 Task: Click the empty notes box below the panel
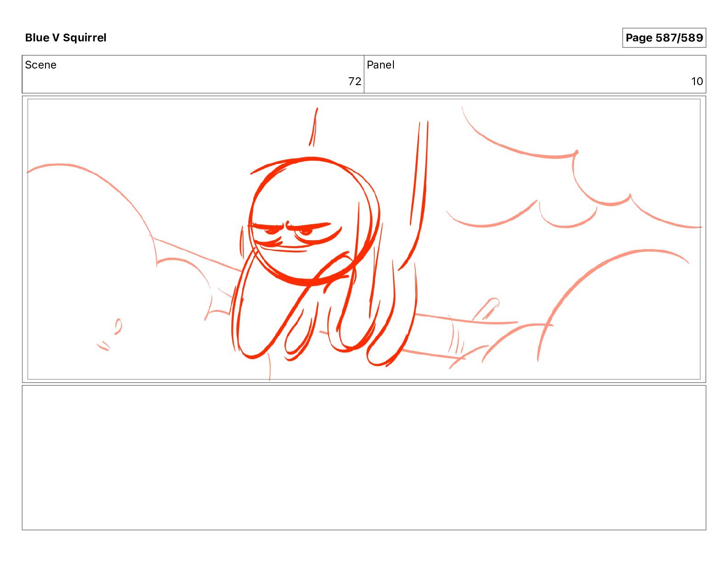[x=364, y=458]
